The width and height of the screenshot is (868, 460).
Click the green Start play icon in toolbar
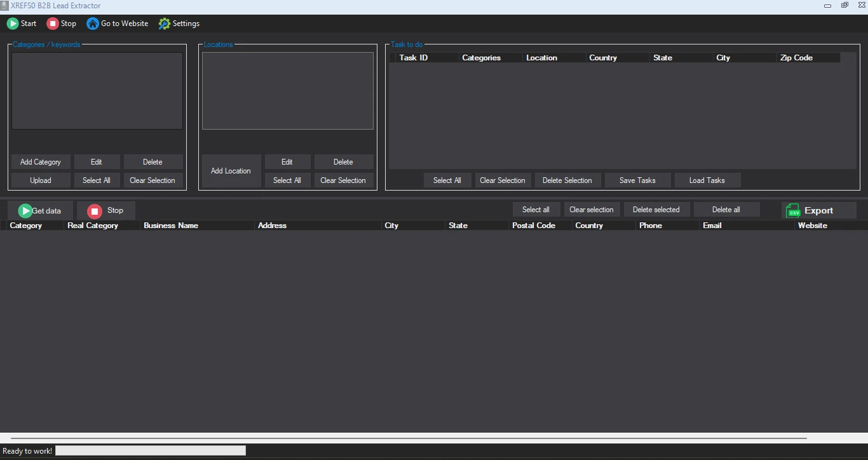pos(13,24)
